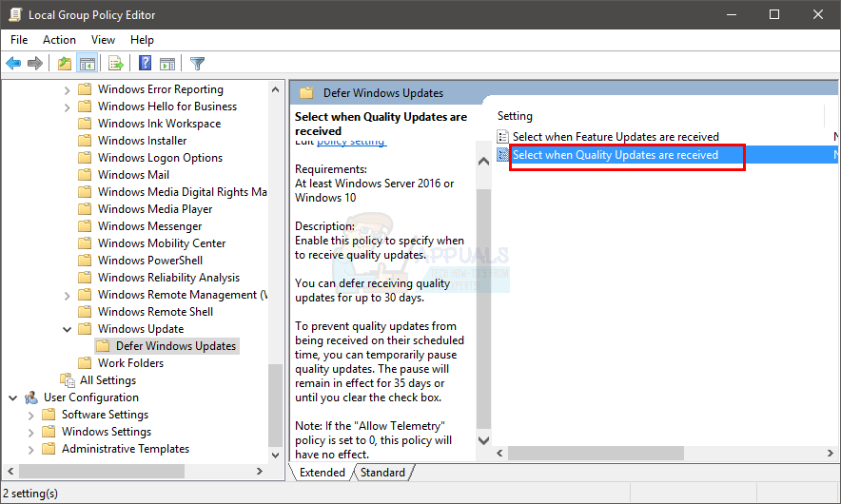The height and width of the screenshot is (504, 841).
Task: Click folder icon beside Windows Messenger
Action: click(x=85, y=225)
